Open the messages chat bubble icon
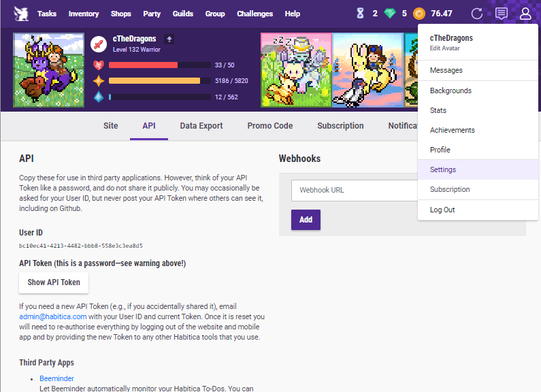 tap(502, 14)
